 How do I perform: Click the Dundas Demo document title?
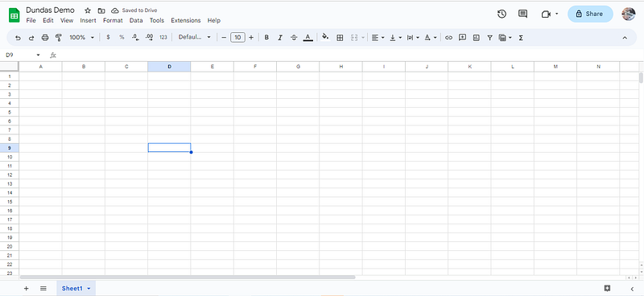(x=50, y=10)
